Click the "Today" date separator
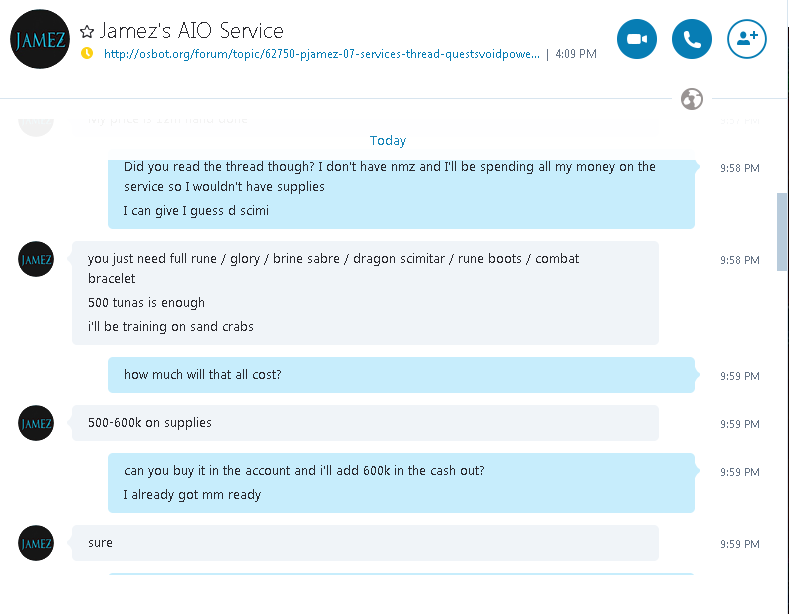 (388, 141)
